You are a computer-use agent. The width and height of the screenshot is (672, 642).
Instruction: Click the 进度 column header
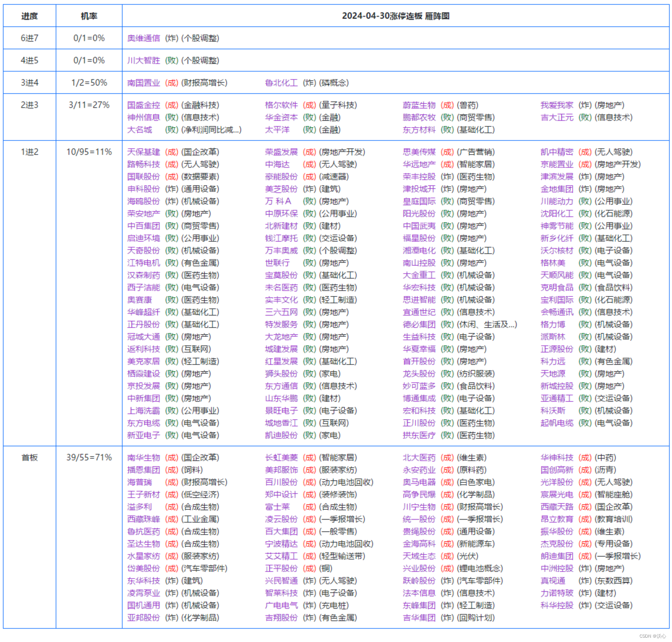tap(29, 16)
